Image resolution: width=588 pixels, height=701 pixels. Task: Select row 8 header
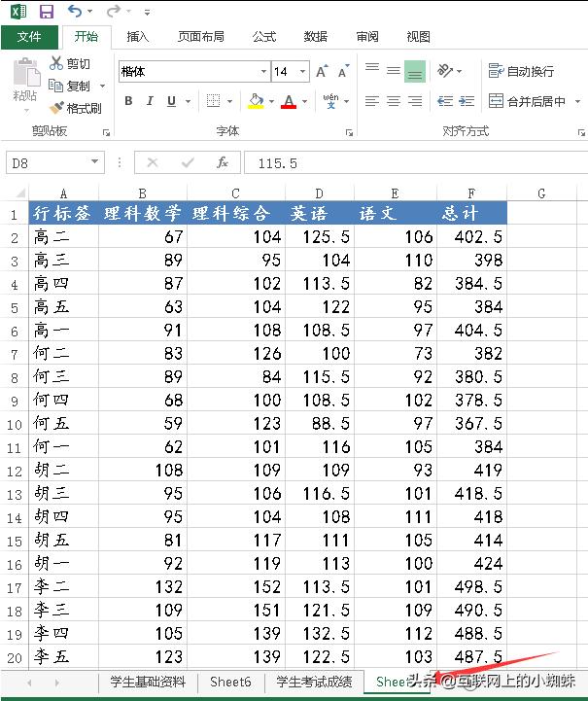15,377
